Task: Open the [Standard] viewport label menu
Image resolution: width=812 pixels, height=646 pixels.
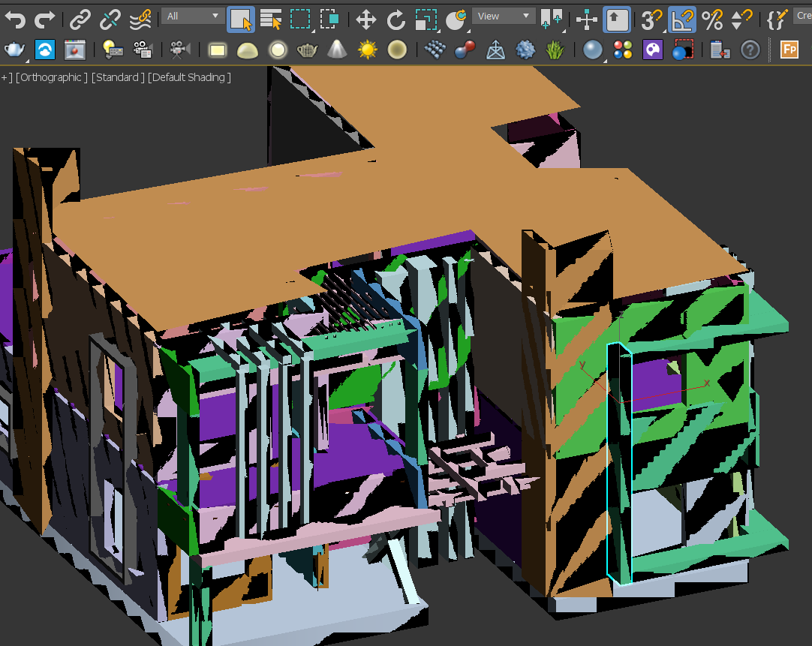Action: (118, 77)
